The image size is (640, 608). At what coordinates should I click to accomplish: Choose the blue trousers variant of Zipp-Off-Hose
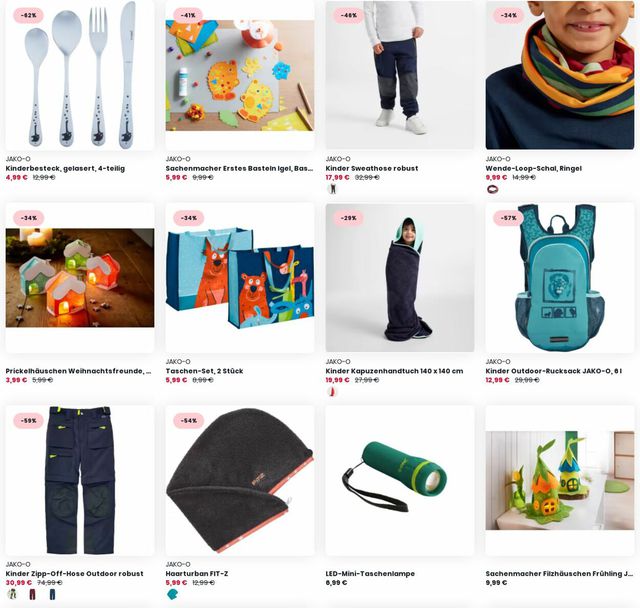pyautogui.click(x=53, y=595)
